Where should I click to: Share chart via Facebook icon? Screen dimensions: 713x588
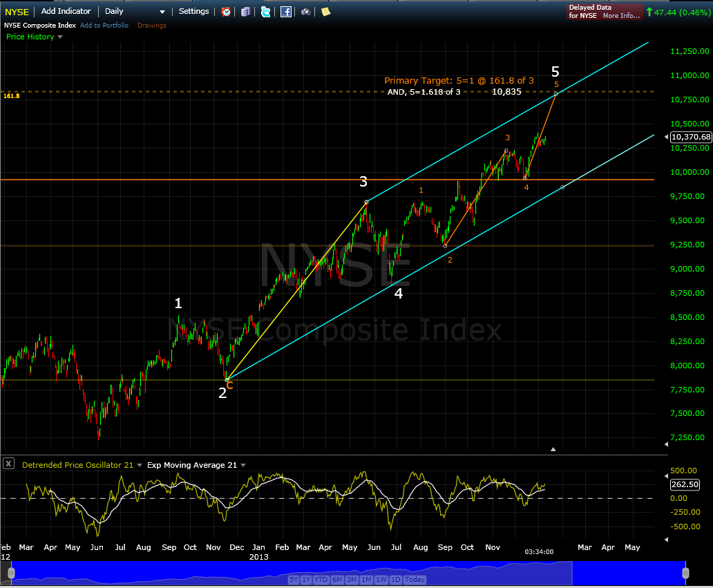coord(285,12)
